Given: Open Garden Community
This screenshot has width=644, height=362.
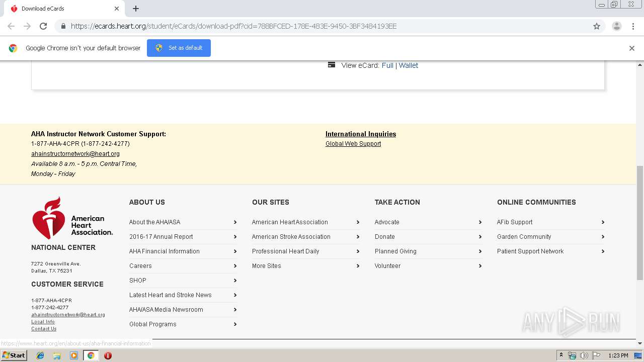Looking at the screenshot, I should click(524, 237).
